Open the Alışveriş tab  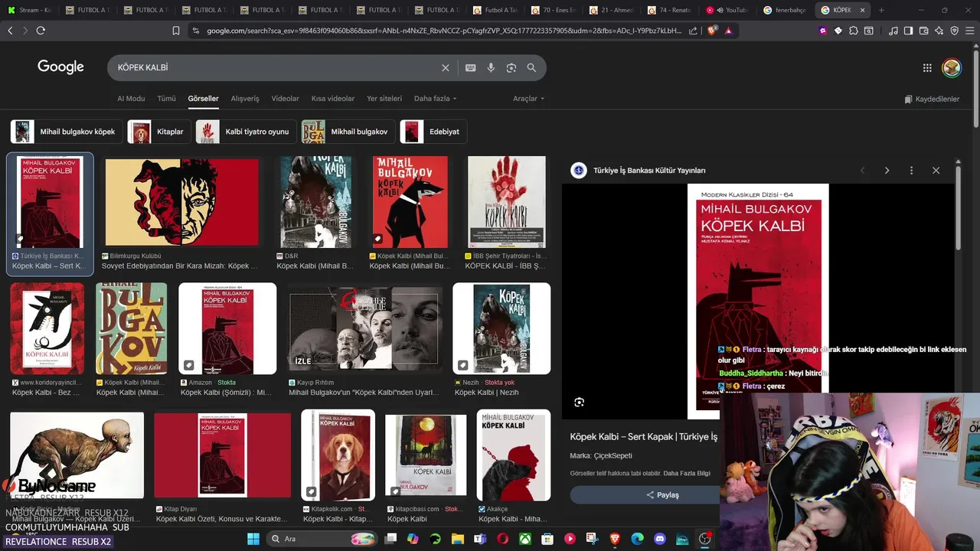coord(245,99)
